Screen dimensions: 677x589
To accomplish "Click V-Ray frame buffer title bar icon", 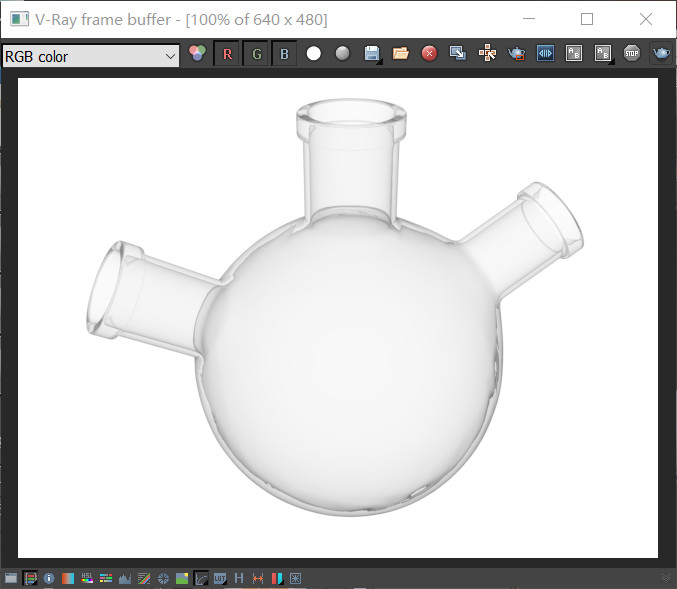I will click(x=19, y=19).
